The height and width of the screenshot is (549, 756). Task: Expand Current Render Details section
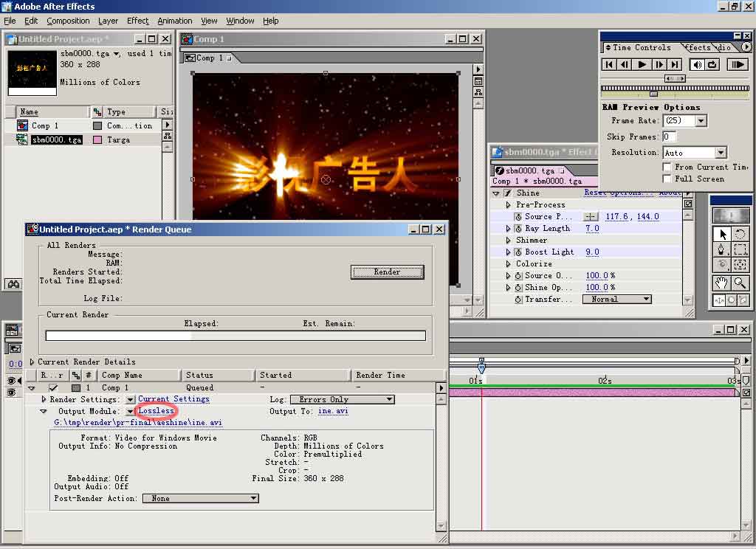32,362
